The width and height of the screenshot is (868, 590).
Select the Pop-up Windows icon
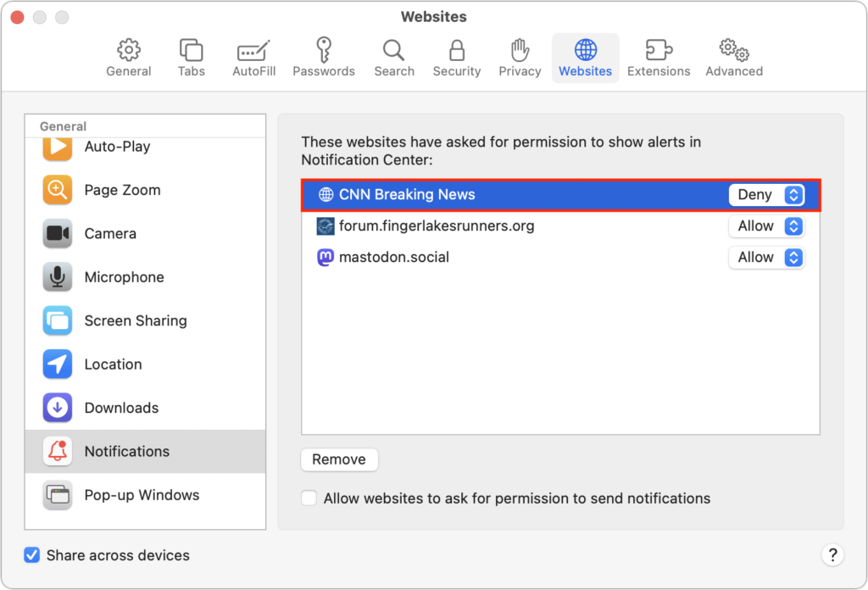(58, 495)
